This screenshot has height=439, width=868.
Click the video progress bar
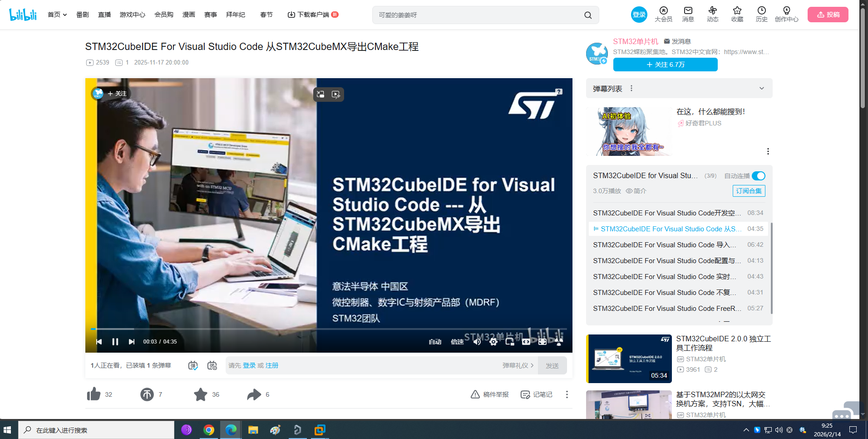[x=329, y=329]
